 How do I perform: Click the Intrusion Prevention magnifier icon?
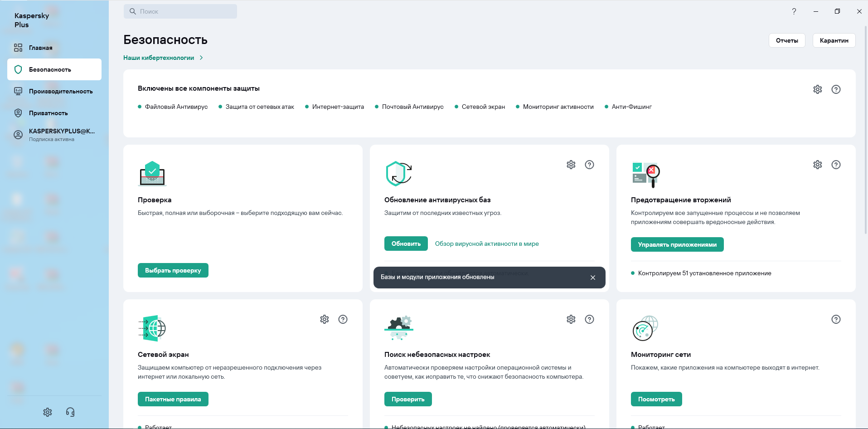645,175
